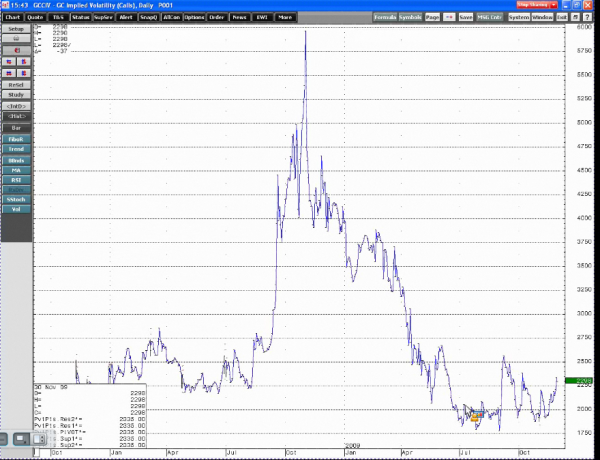The height and width of the screenshot is (460, 600).
Task: Toggle the Bollinger Bands (Blnds) study
Action: pyautogui.click(x=15, y=160)
